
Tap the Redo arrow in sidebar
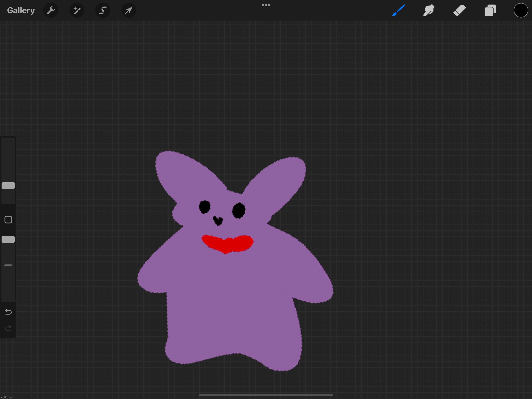pos(8,328)
